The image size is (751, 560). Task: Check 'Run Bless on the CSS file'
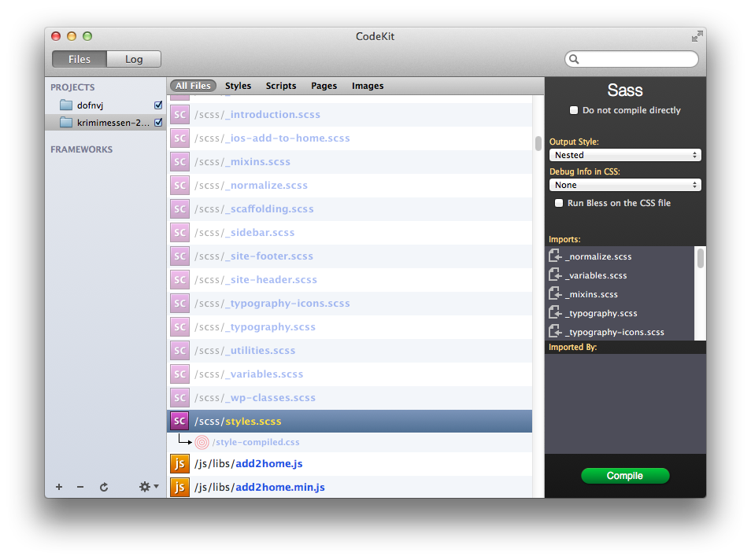coord(559,202)
